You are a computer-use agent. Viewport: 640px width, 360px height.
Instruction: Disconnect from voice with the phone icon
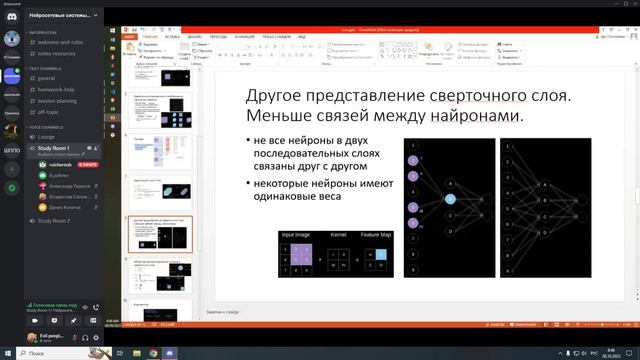coord(96,307)
